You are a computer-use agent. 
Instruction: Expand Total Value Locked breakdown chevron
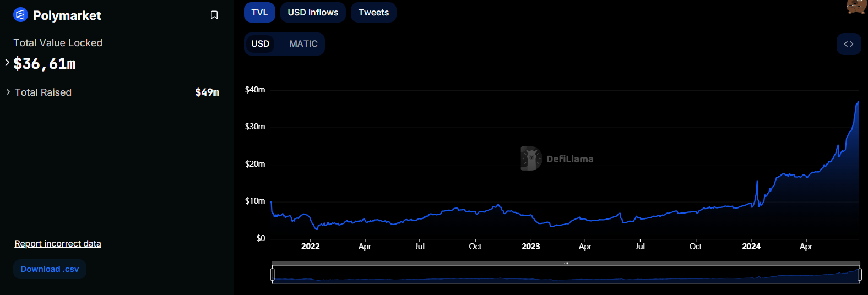tap(7, 63)
